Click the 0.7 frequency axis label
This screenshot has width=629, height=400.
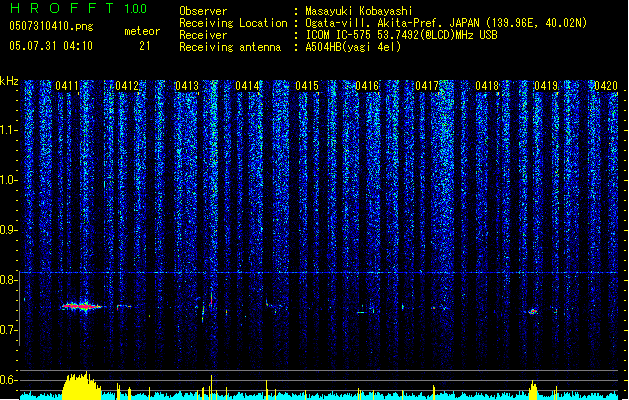pyautogui.click(x=9, y=330)
